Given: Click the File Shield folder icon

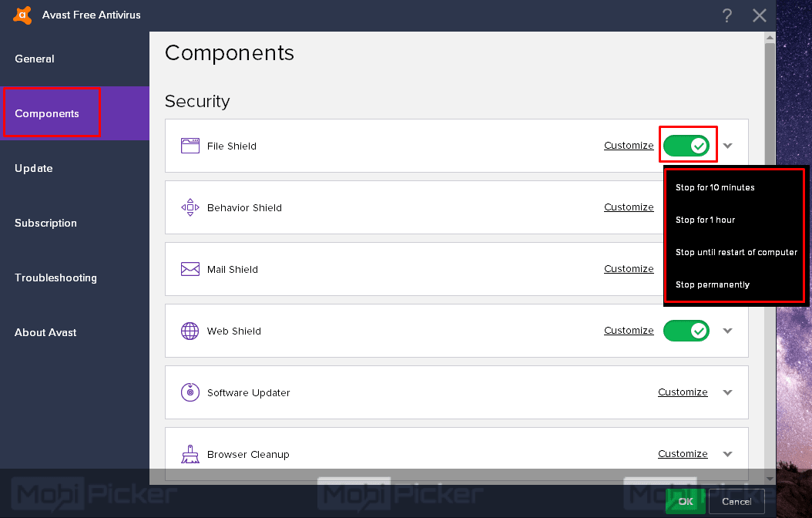Looking at the screenshot, I should click(190, 146).
